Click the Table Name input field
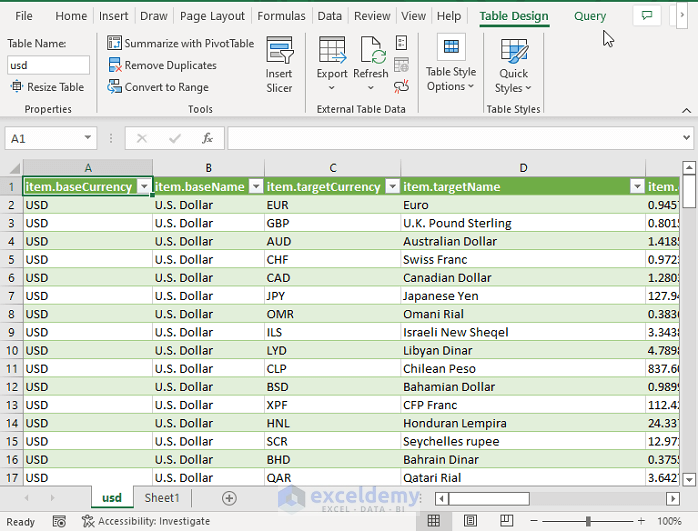 [48, 65]
